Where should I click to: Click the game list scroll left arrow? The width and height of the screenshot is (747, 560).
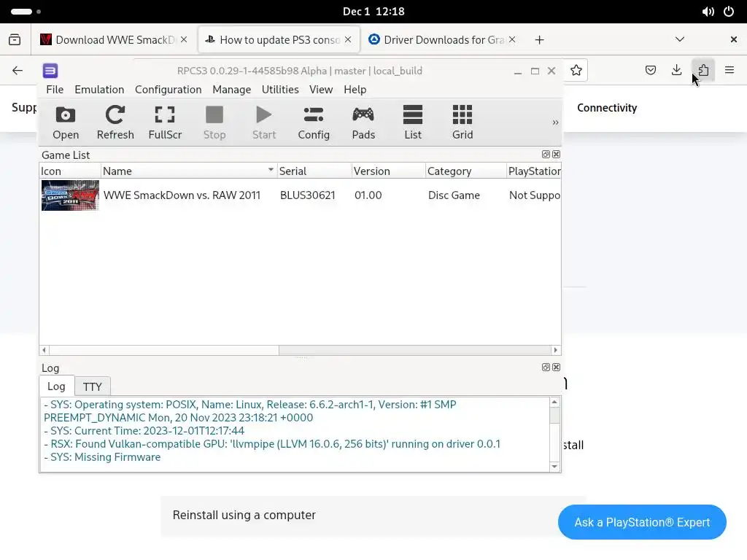[44, 350]
